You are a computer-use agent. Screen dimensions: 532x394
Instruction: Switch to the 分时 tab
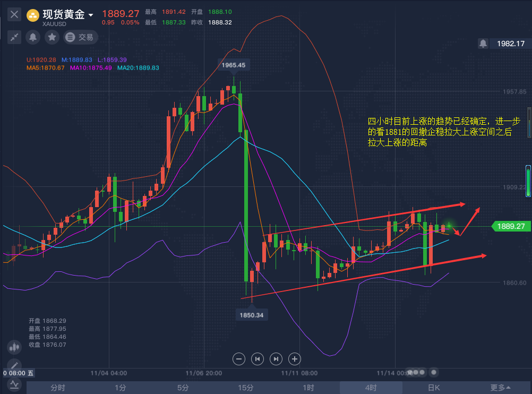click(x=58, y=388)
